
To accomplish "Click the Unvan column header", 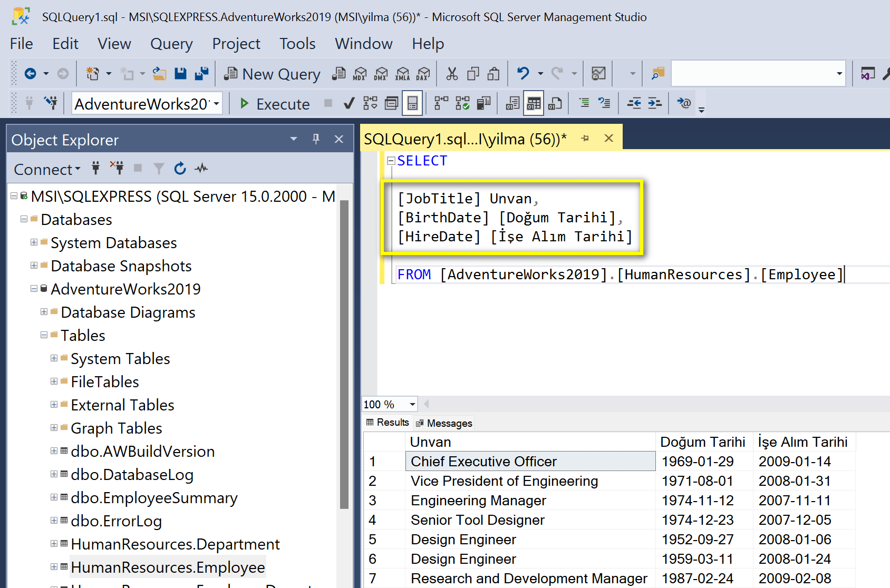I will pos(530,442).
